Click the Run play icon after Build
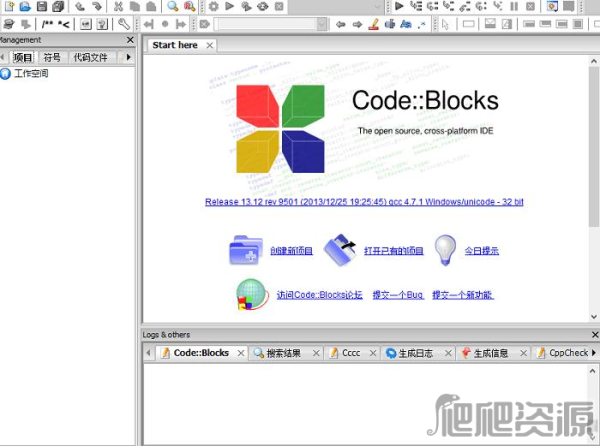Image resolution: width=600 pixels, height=446 pixels. (x=230, y=6)
